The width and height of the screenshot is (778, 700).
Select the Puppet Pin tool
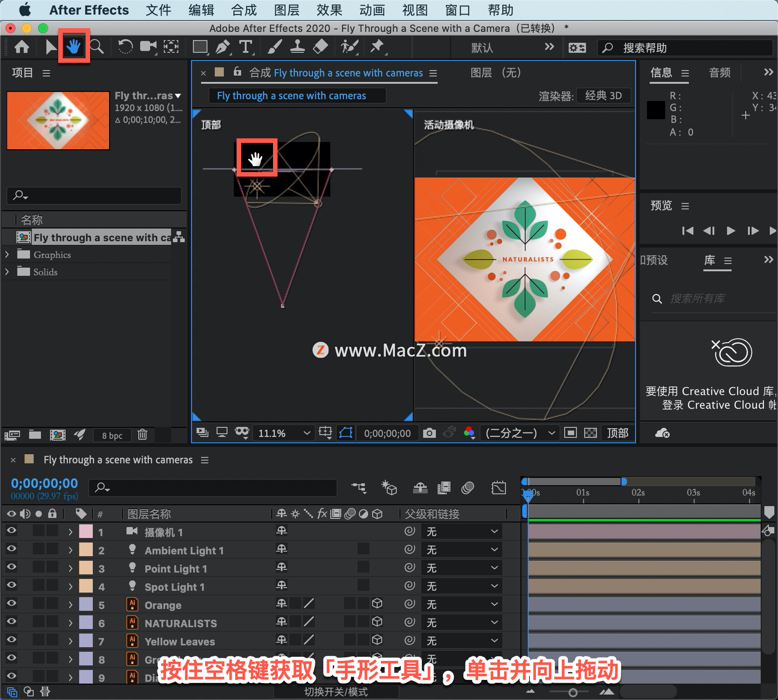pyautogui.click(x=377, y=46)
